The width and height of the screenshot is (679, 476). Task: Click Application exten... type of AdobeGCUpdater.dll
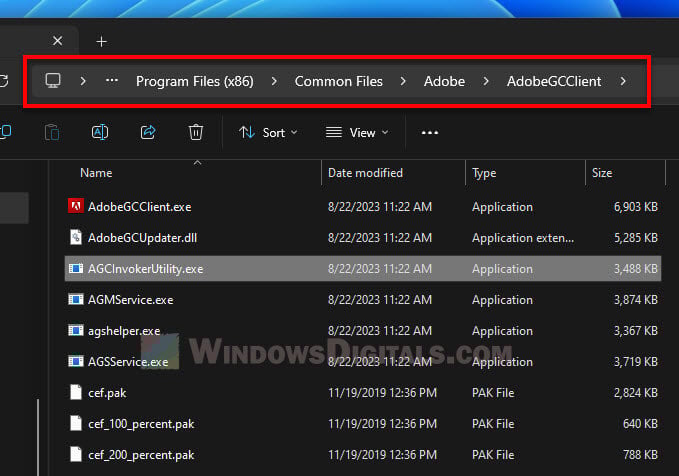523,238
